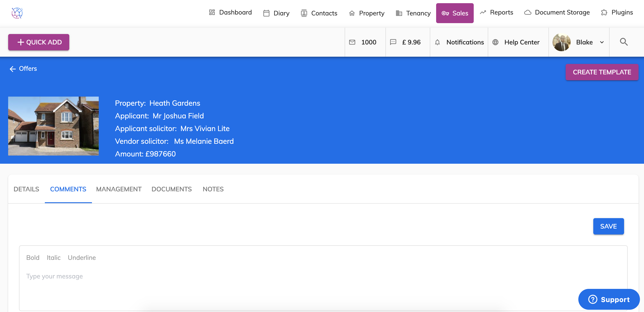Click the Quick Add button
The width and height of the screenshot is (644, 312).
click(39, 42)
